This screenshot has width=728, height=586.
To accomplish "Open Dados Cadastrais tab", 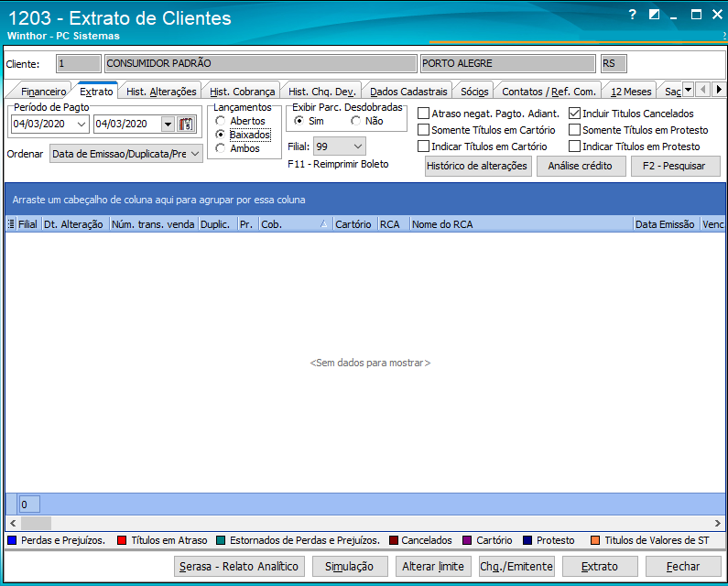I will (408, 92).
